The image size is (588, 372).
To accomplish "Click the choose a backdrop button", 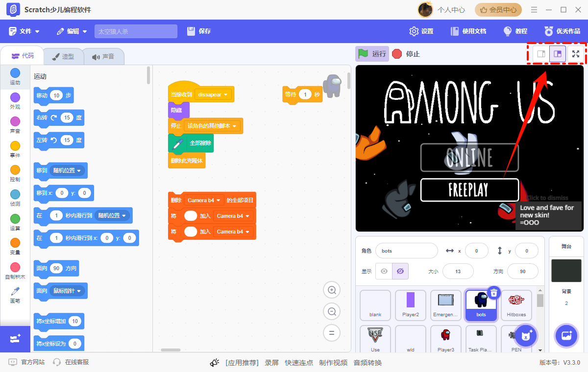I will 566,336.
